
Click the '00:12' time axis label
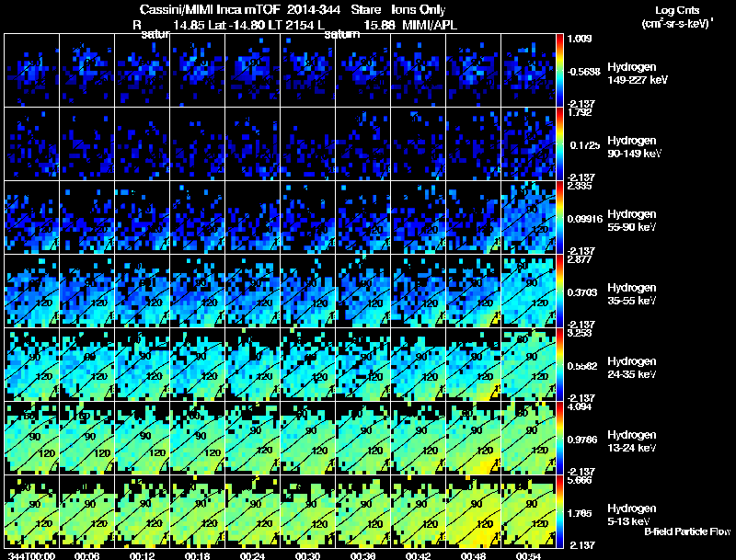coord(143,555)
